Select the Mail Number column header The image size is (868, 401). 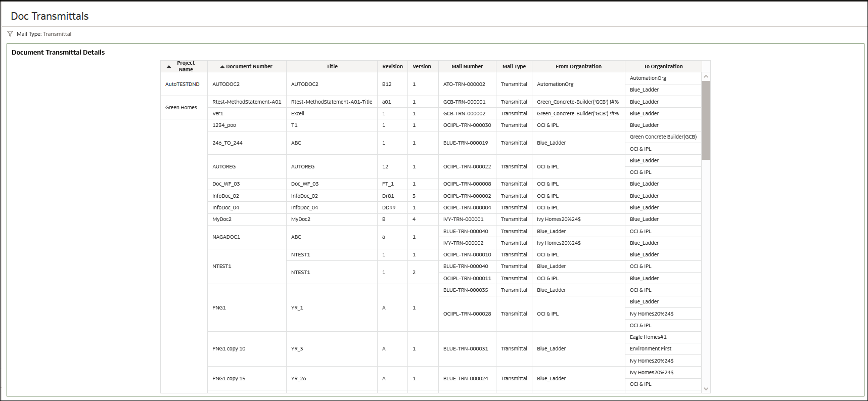point(467,66)
